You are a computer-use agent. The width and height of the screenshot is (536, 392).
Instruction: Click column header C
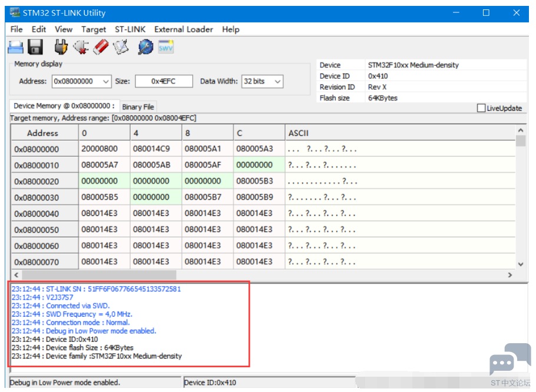click(x=259, y=133)
